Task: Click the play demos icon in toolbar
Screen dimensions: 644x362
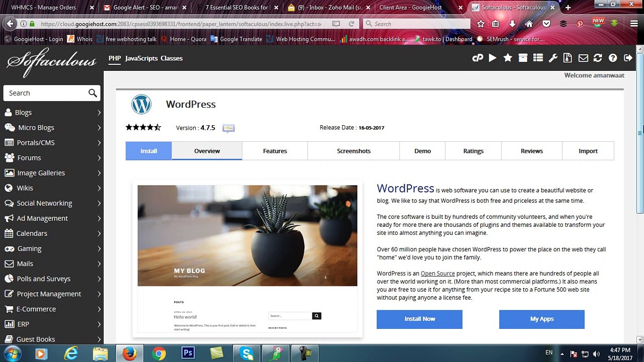Action: coord(493,58)
